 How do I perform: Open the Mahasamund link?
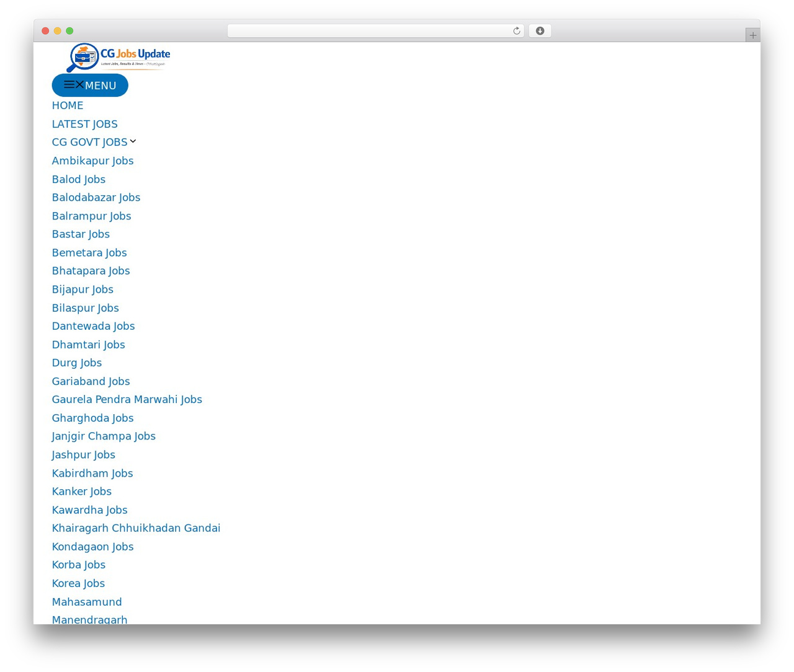click(87, 601)
